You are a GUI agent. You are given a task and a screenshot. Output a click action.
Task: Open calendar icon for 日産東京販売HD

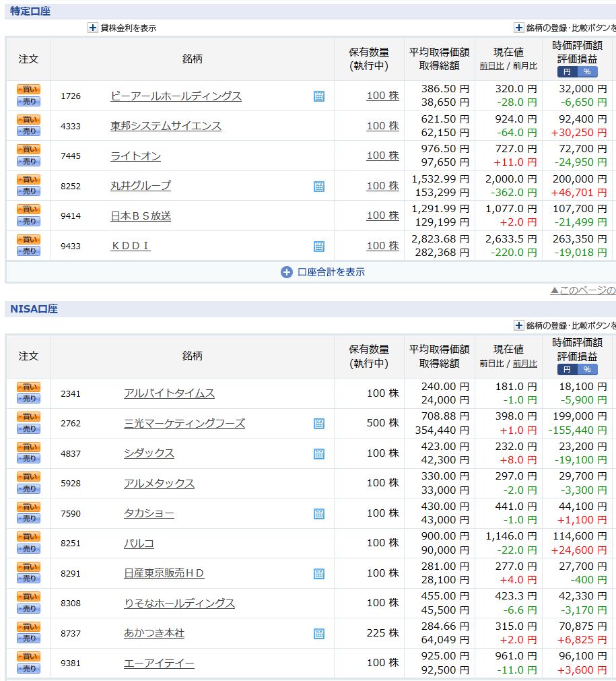[319, 574]
